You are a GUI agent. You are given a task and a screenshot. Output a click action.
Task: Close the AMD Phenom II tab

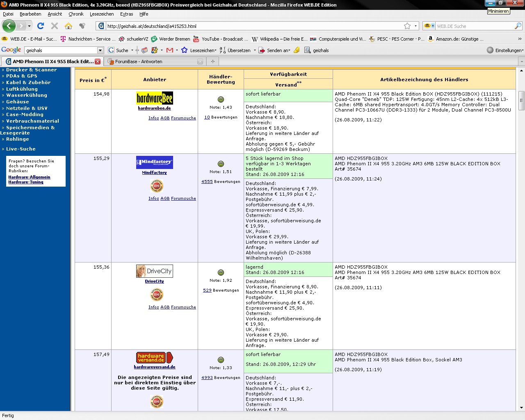click(98, 62)
